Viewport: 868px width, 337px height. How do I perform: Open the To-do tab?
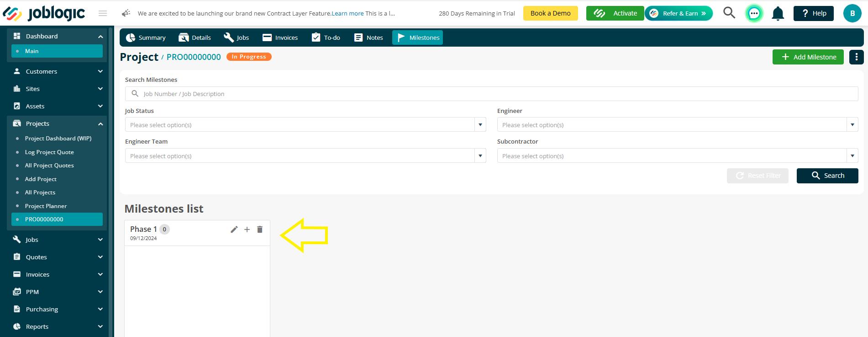(x=326, y=37)
